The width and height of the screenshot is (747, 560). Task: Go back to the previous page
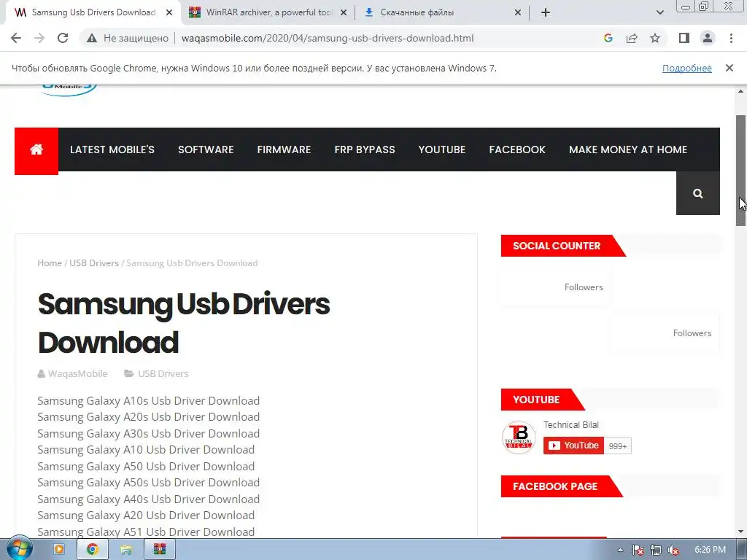[16, 38]
